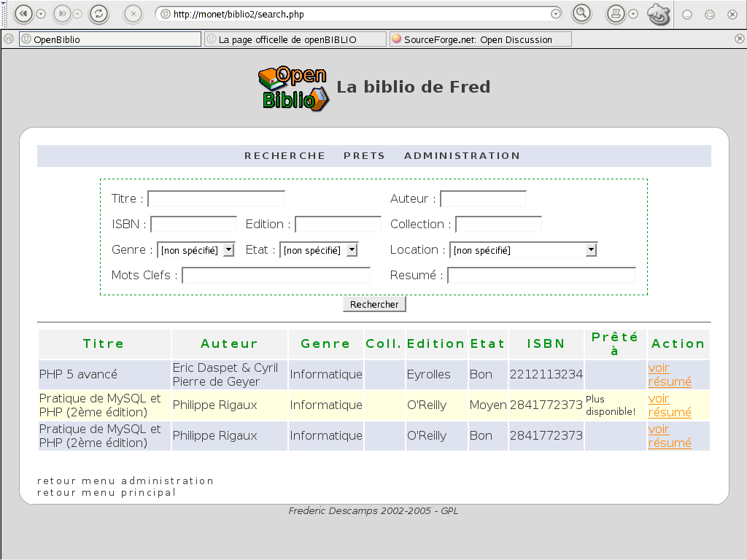Click the Rechercher button
Image resolution: width=747 pixels, height=560 pixels.
click(374, 304)
